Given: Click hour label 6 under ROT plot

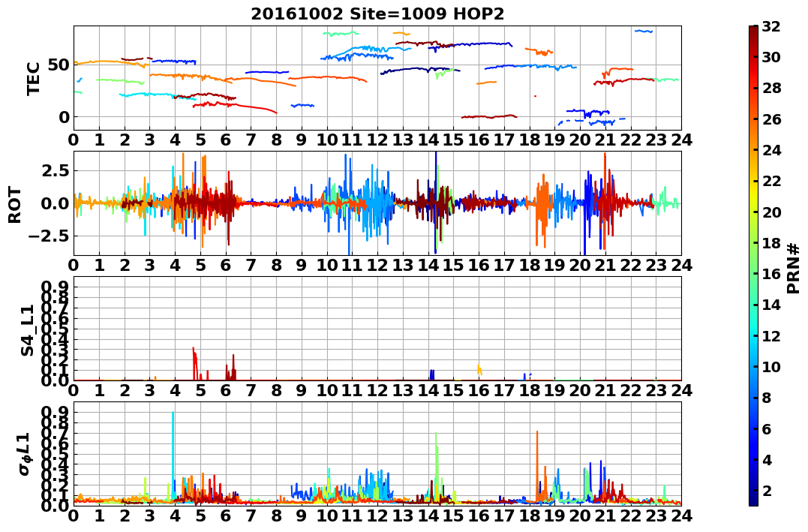Looking at the screenshot, I should [x=225, y=265].
